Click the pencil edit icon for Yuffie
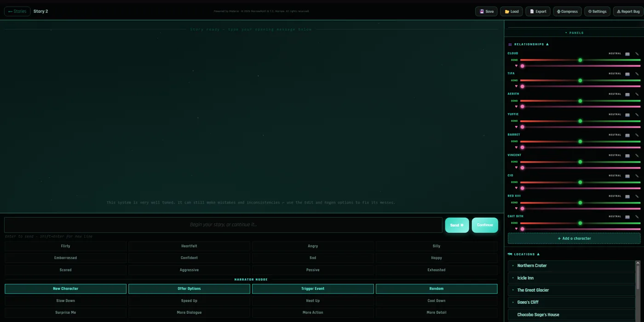Viewport: 644px width, 322px height. coord(637,115)
